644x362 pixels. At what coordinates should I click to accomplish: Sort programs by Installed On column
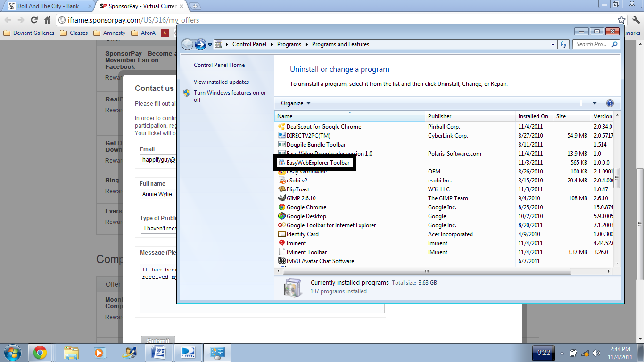[x=535, y=116]
